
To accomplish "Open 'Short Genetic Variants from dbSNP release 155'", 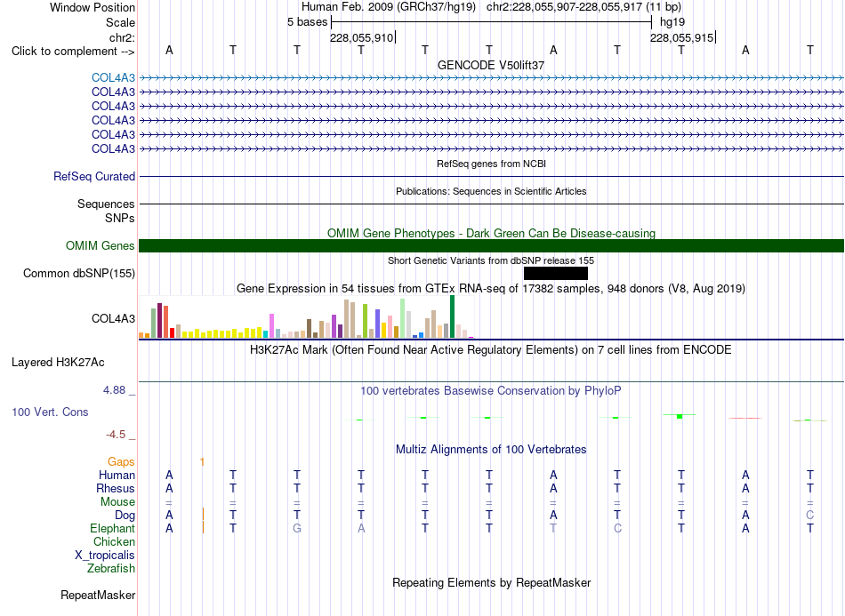I will 491,260.
